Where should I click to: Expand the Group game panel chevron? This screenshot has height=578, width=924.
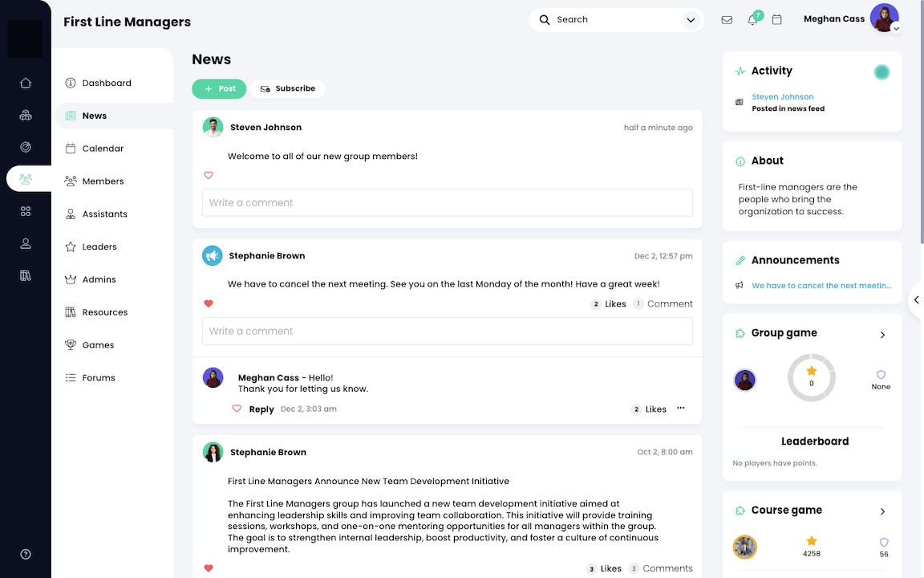tap(882, 335)
